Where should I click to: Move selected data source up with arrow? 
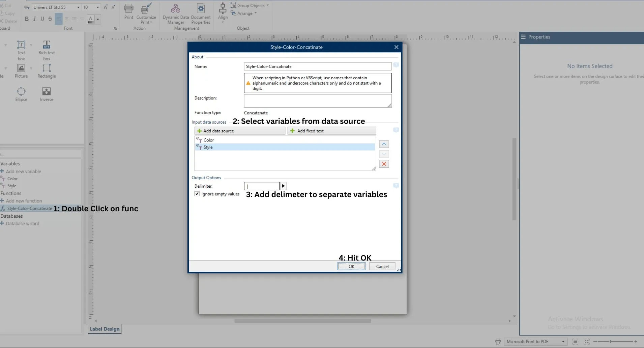point(384,144)
